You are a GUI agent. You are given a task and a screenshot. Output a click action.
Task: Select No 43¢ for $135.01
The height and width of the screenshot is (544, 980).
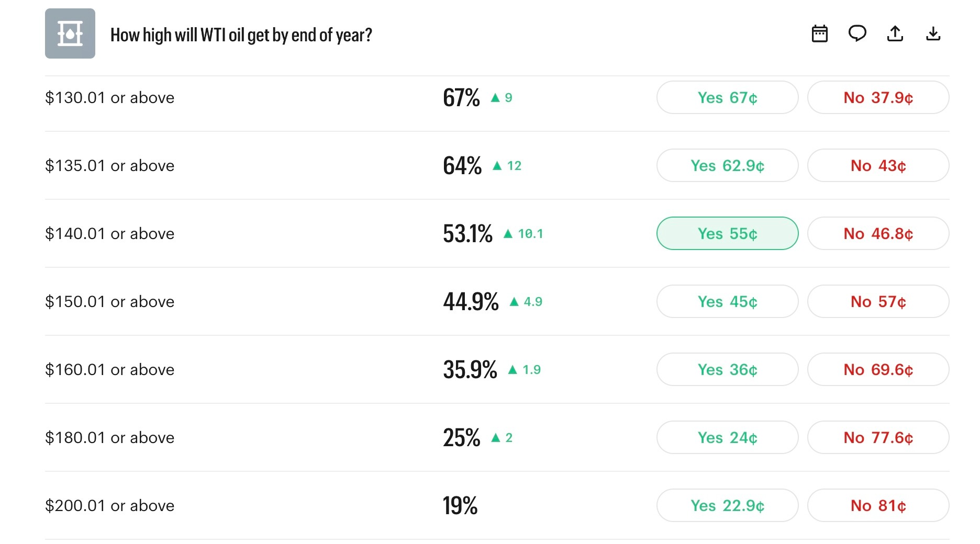pos(878,166)
